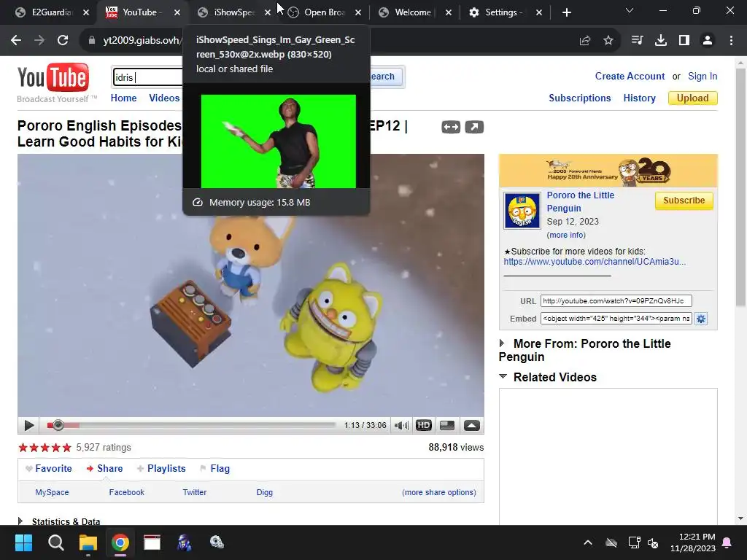Share video to Twitter
747x560 pixels.
(x=194, y=492)
